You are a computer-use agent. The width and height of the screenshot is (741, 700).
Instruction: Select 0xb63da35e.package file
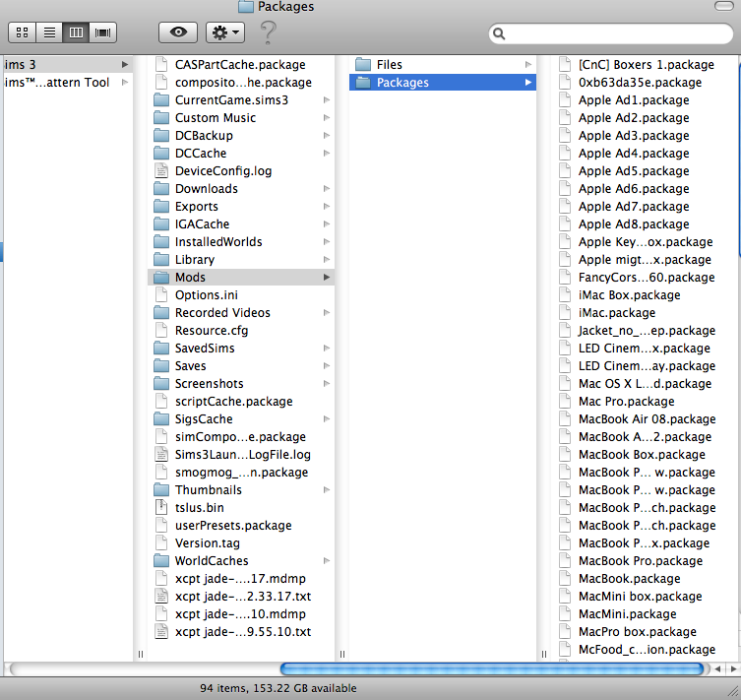point(640,83)
